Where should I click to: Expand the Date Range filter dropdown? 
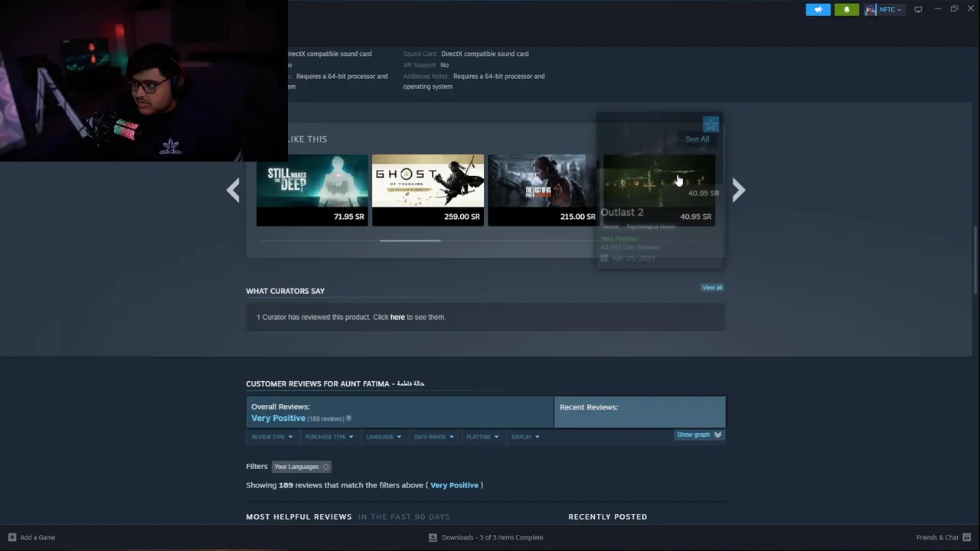[x=434, y=437]
